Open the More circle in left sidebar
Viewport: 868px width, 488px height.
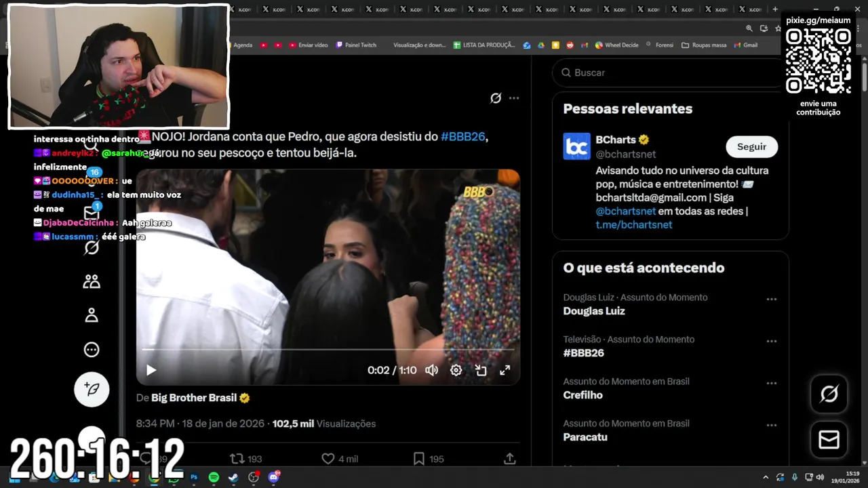click(92, 350)
